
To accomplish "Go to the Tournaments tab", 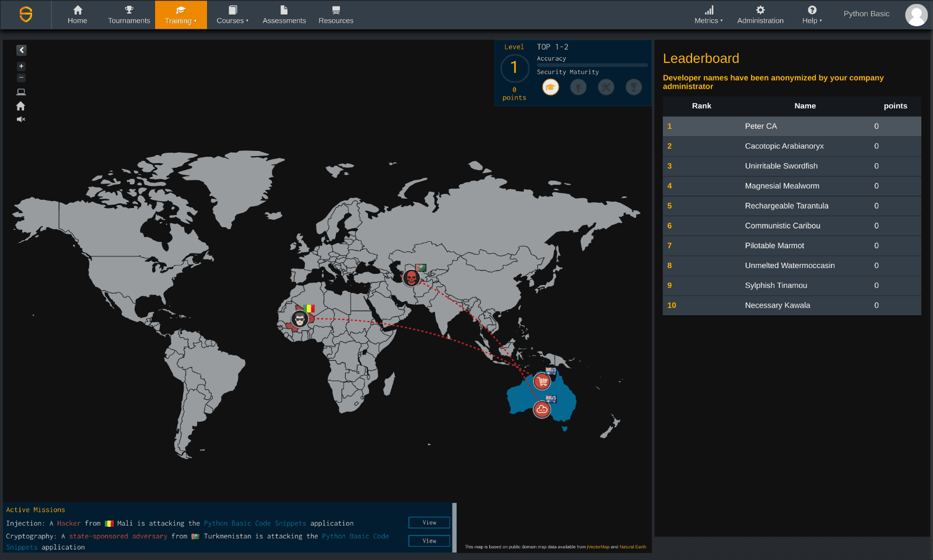I will [x=129, y=15].
